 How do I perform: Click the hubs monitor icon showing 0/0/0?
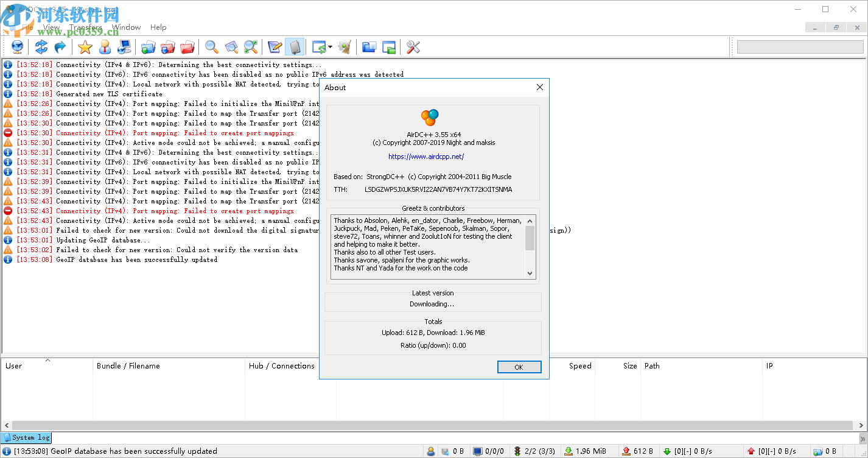click(477, 451)
